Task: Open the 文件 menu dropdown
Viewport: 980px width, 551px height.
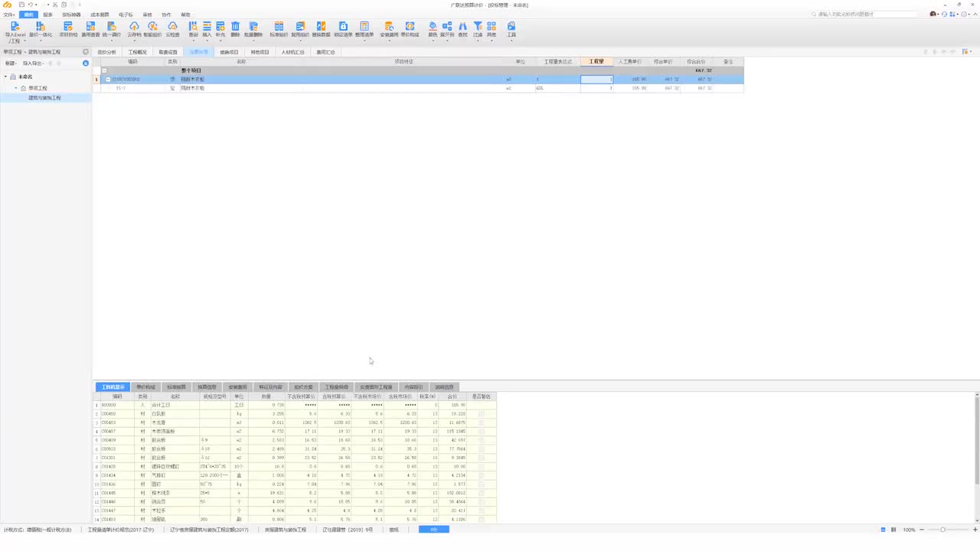Action: pos(8,15)
